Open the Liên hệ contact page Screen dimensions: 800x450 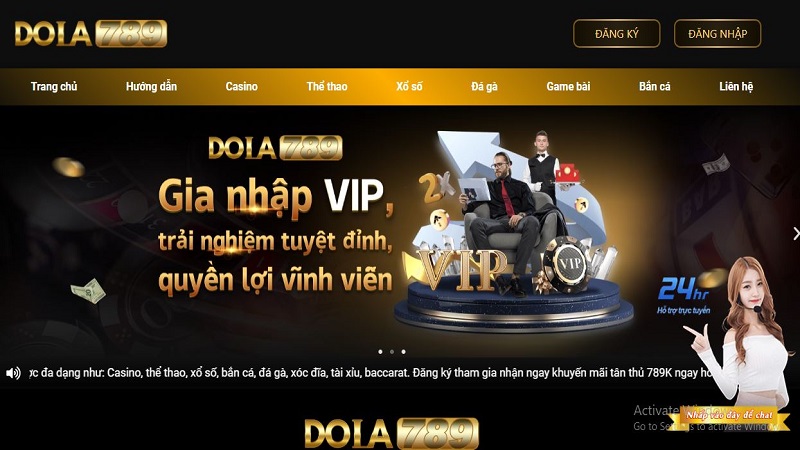(736, 86)
